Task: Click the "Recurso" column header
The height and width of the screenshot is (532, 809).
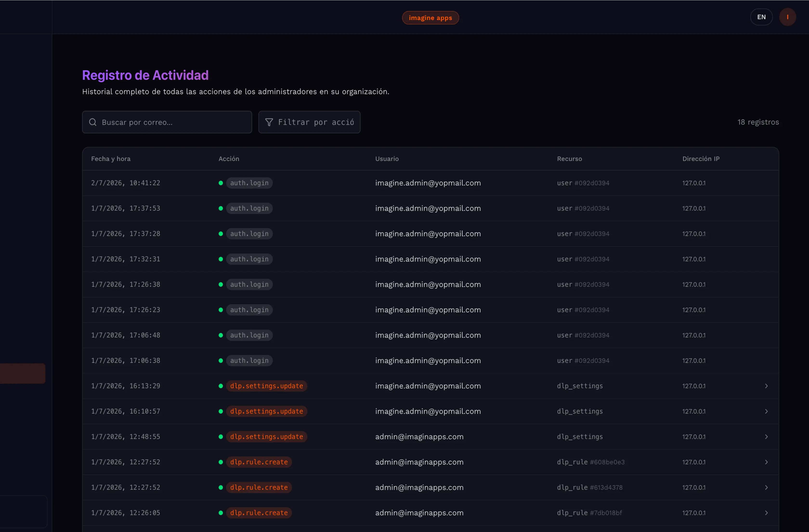Action: (x=569, y=159)
